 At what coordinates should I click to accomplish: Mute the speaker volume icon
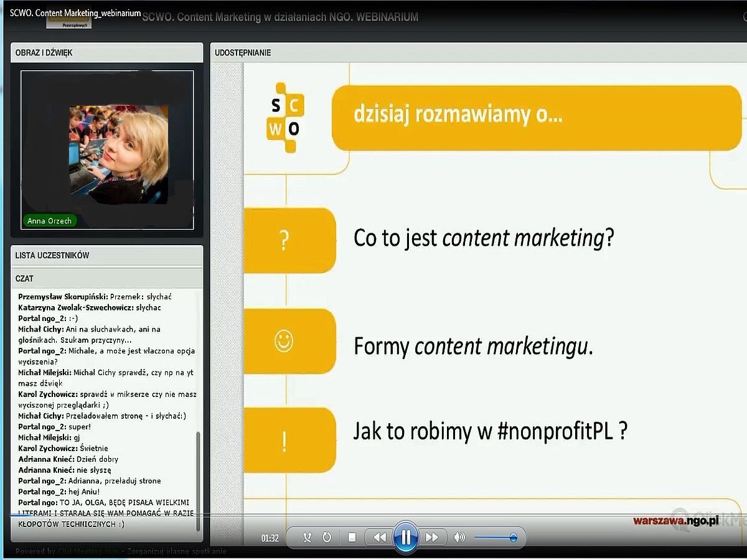pos(459,538)
